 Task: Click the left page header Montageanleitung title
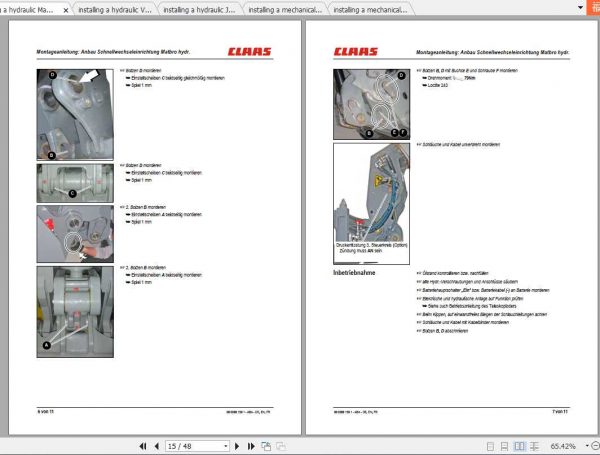click(x=113, y=52)
